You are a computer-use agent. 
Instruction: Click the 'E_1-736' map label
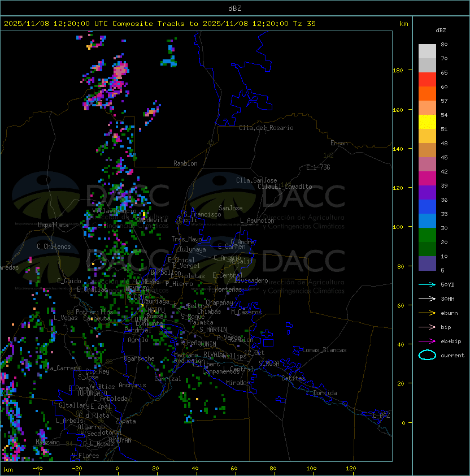(318, 167)
